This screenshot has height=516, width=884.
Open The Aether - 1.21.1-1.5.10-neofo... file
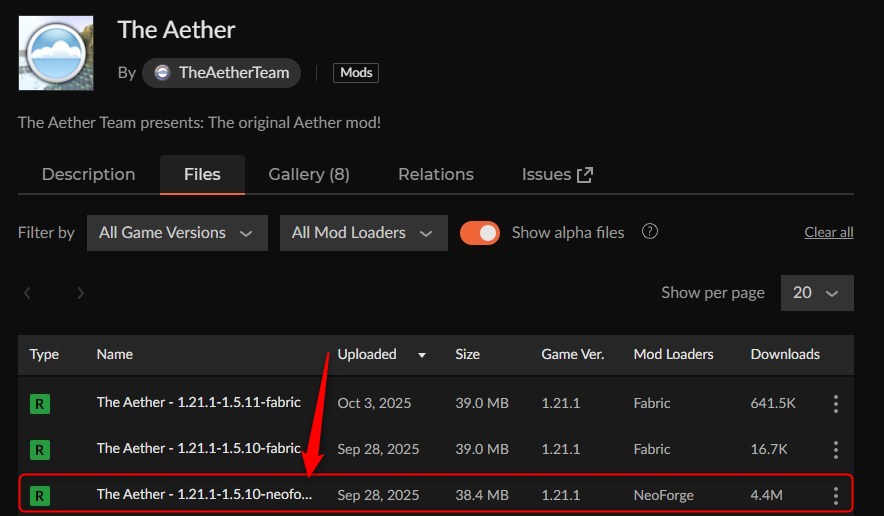(204, 495)
